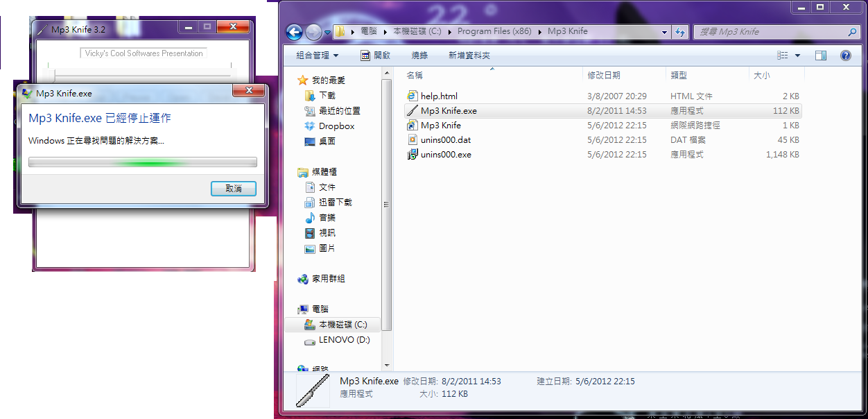Click the 網際網路捷徑 type cell
Screen dimensions: 868x419
(695, 125)
